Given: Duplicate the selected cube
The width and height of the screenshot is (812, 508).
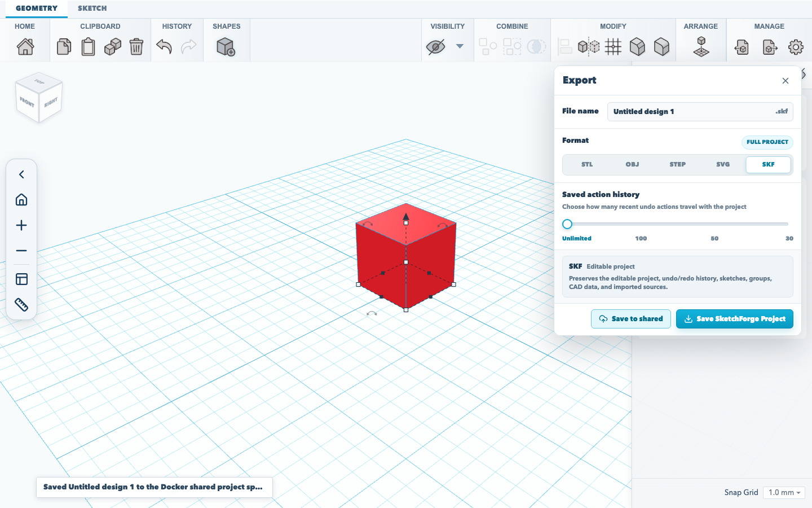Looking at the screenshot, I should 113,47.
